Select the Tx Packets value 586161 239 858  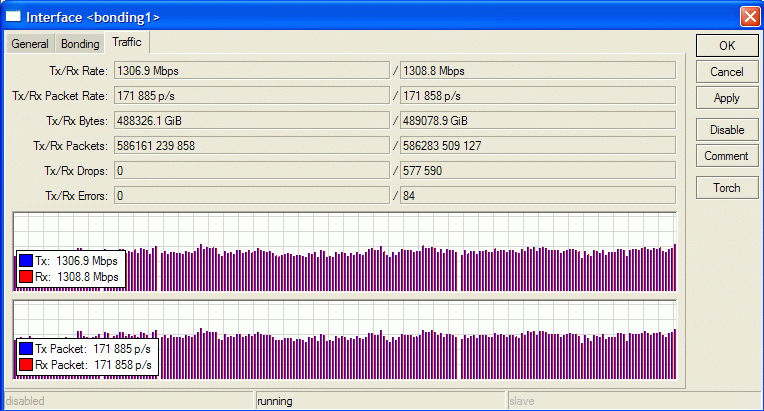(252, 146)
